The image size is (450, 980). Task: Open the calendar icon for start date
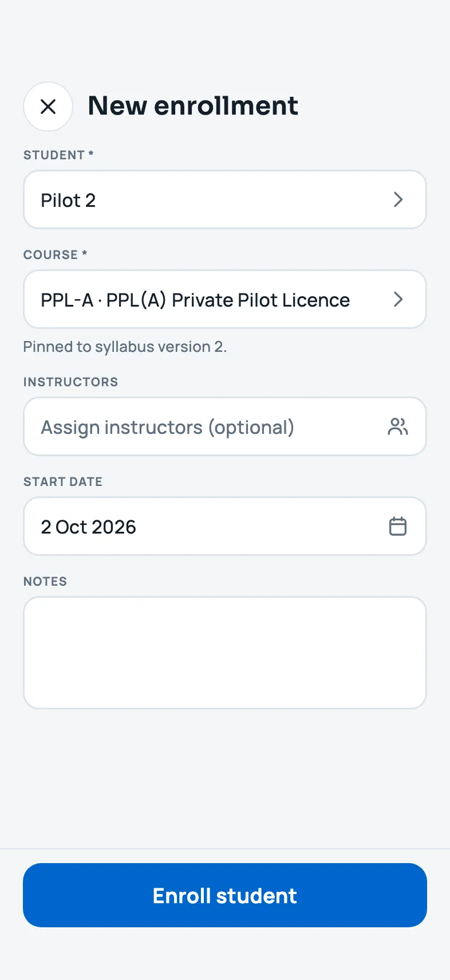(398, 526)
